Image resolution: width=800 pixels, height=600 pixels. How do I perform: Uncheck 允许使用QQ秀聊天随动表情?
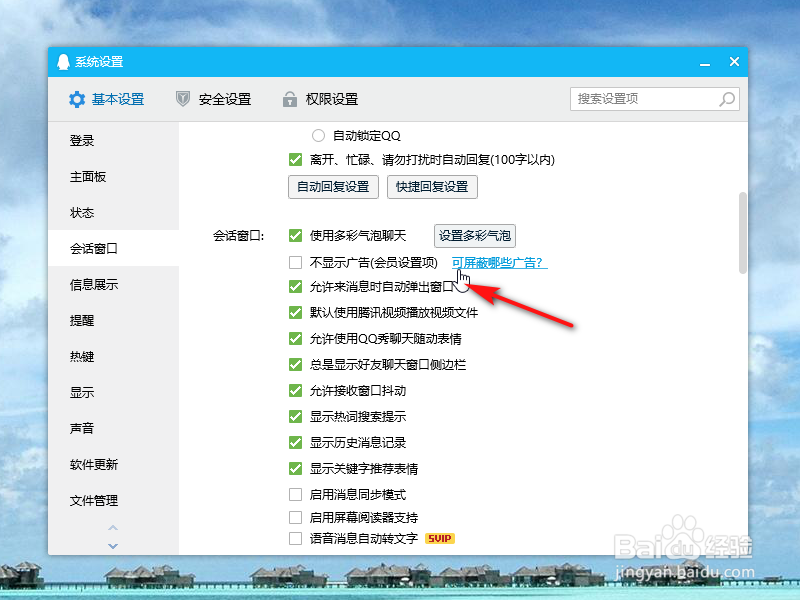[x=295, y=338]
